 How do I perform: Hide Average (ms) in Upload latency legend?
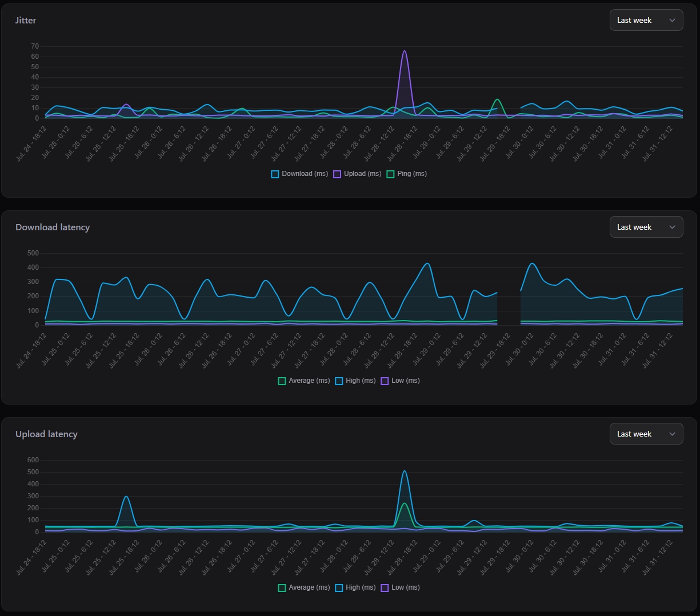pos(303,587)
